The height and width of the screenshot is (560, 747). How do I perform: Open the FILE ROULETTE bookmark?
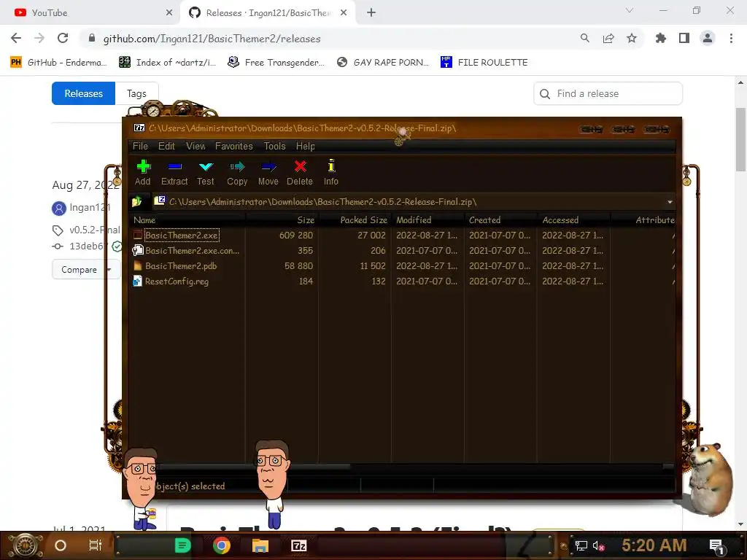484,63
